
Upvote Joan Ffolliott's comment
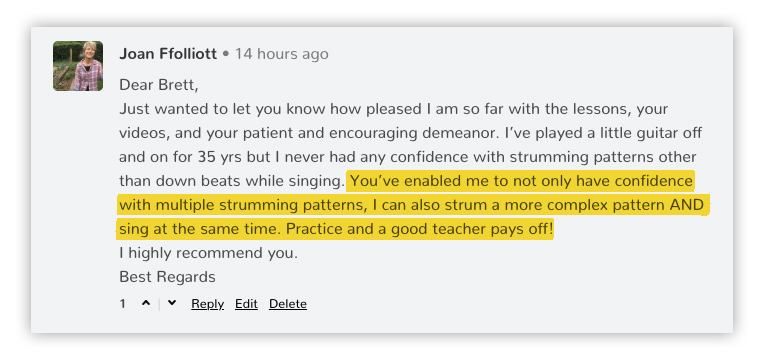click(x=146, y=303)
